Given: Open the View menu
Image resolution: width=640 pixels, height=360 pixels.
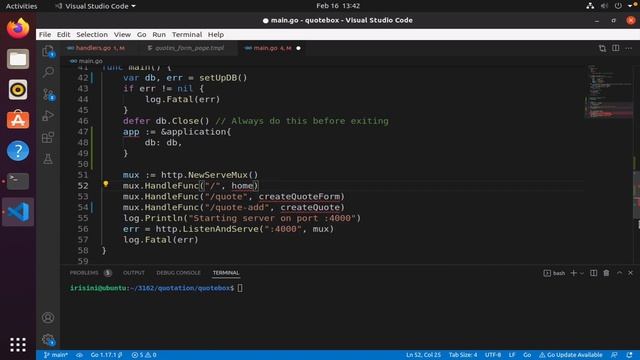Looking at the screenshot, I should [x=122, y=35].
